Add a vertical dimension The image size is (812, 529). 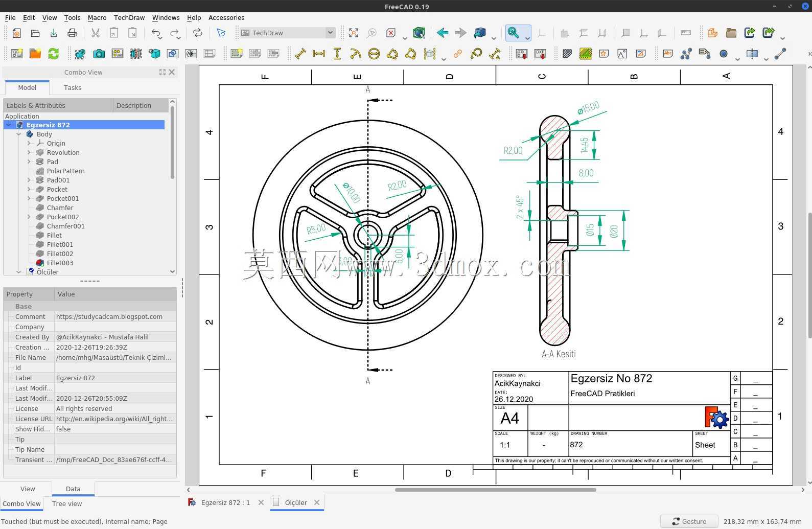click(337, 54)
